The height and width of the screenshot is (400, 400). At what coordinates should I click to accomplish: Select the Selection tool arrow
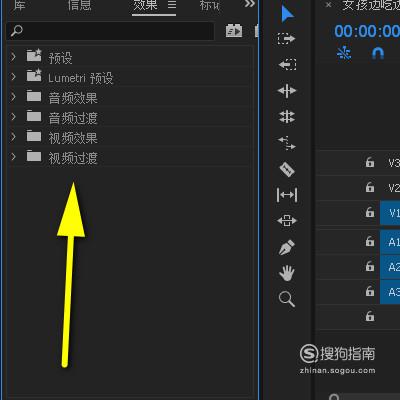287,15
